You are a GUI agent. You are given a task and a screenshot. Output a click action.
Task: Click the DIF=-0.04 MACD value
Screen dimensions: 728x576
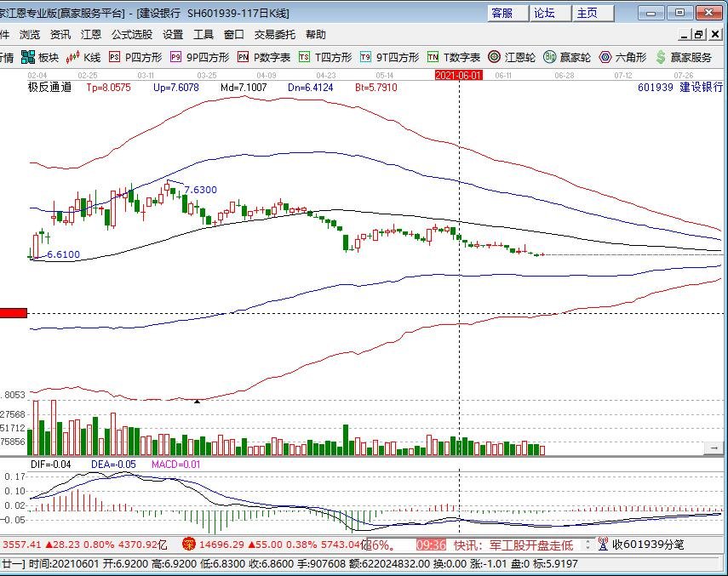(50, 465)
